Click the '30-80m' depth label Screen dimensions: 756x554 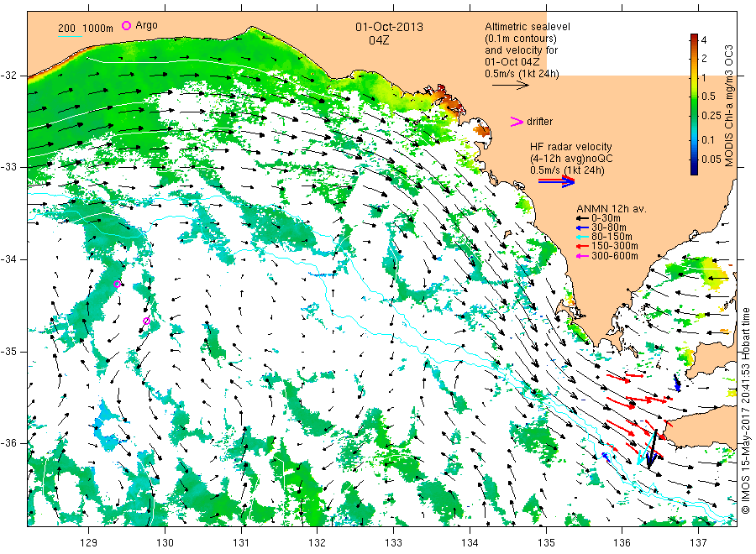[609, 227]
